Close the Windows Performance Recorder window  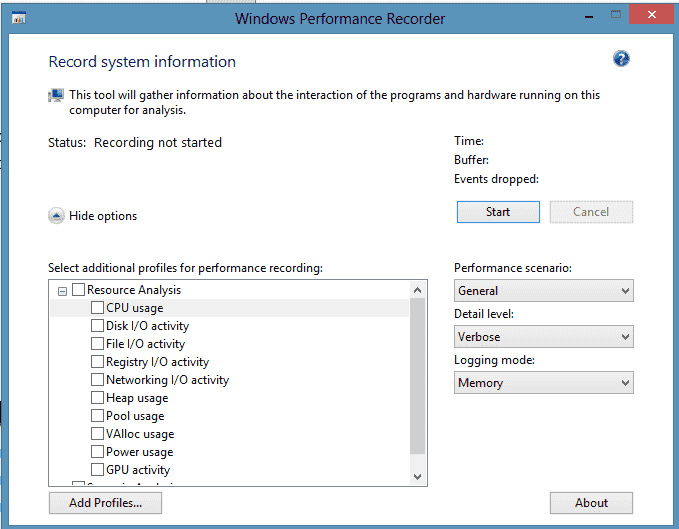(651, 16)
